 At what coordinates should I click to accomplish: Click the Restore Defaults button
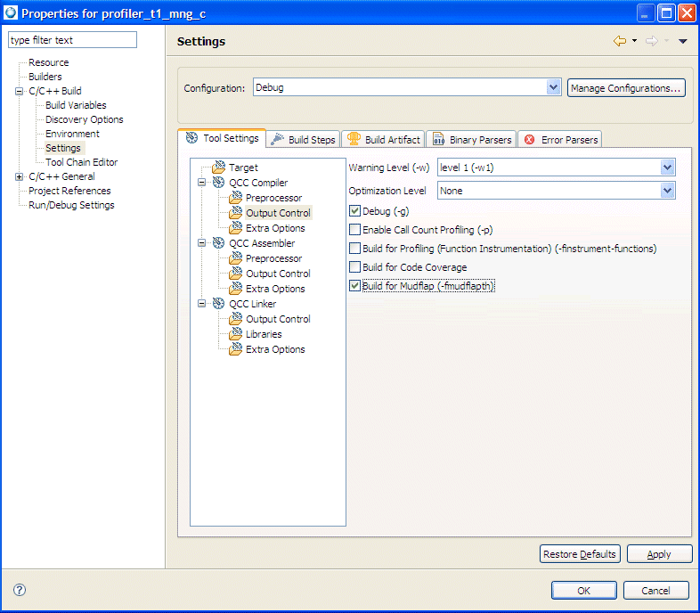point(579,554)
